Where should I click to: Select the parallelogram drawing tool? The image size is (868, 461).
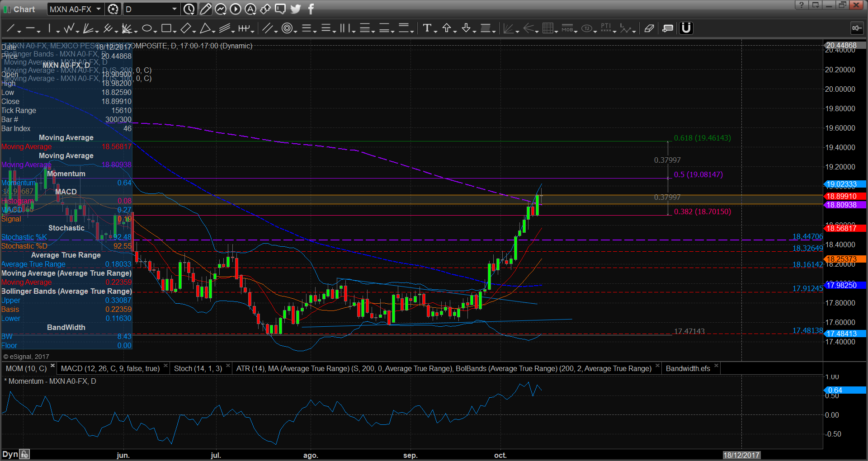[185, 28]
